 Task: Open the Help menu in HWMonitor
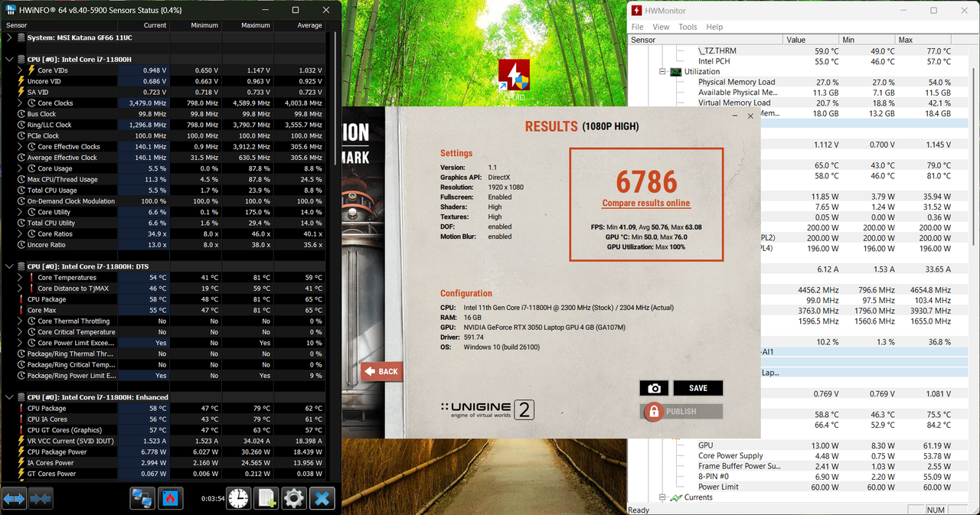[x=714, y=27]
